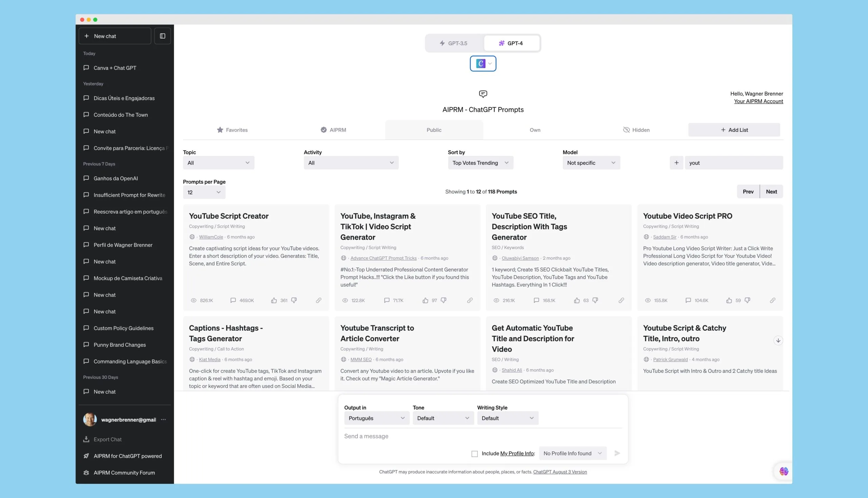Dislike the YouTube SEO Title prompt
Screen dimensions: 868x498
(595, 300)
